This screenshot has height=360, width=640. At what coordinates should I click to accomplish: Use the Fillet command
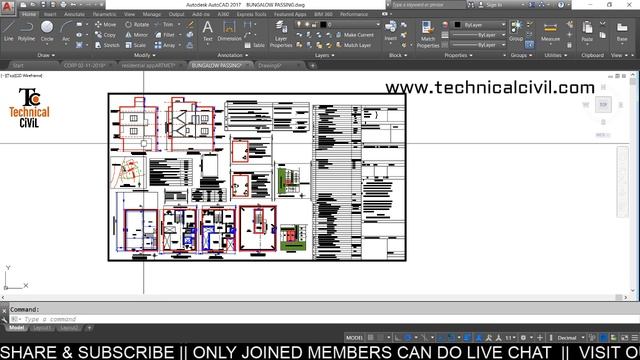click(165, 35)
